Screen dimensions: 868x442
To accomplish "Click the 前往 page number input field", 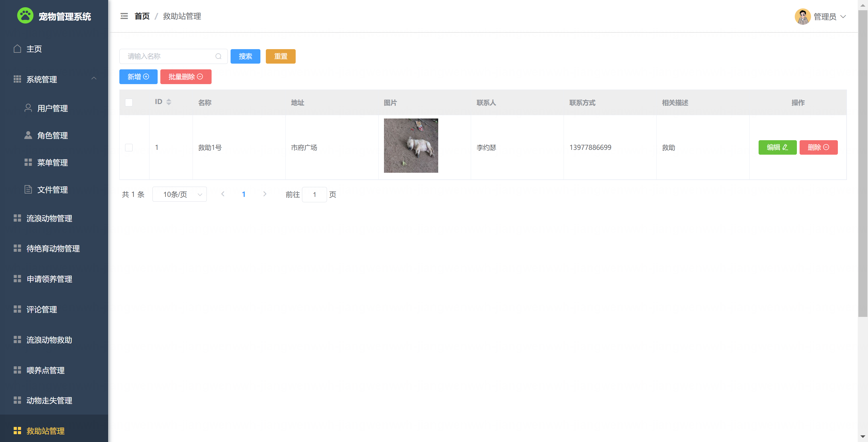I will (x=314, y=194).
